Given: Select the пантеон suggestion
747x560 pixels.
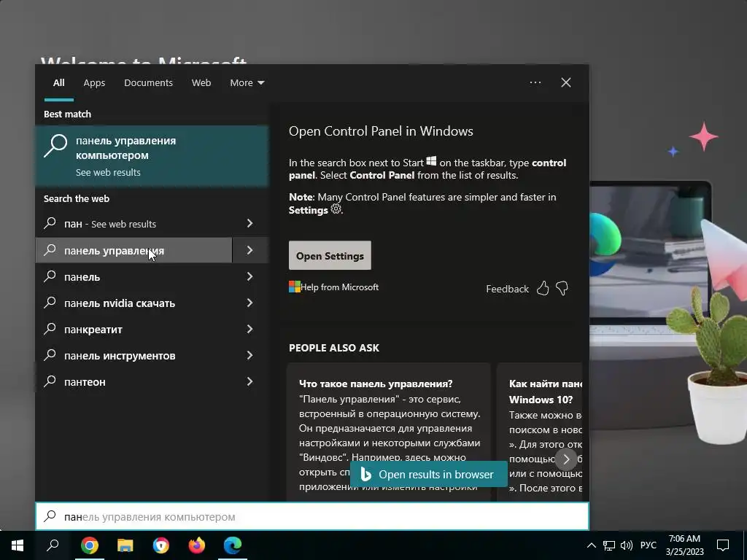Looking at the screenshot, I should pos(134,381).
